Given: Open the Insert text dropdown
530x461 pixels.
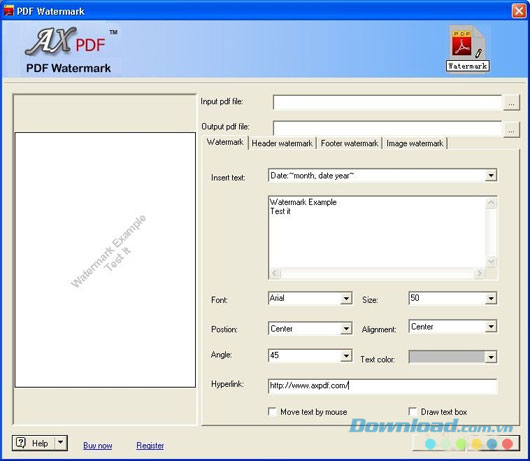Looking at the screenshot, I should pyautogui.click(x=491, y=175).
